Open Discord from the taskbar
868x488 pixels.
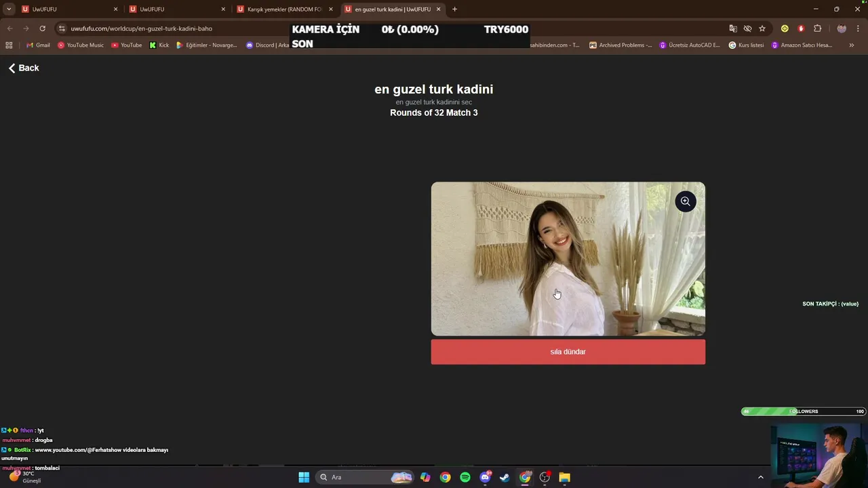point(485,477)
